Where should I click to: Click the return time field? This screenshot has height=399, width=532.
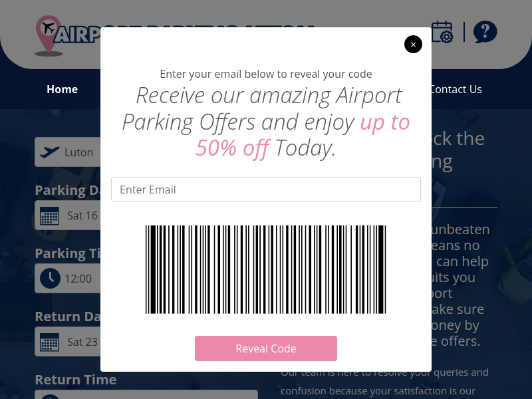[x=146, y=394]
